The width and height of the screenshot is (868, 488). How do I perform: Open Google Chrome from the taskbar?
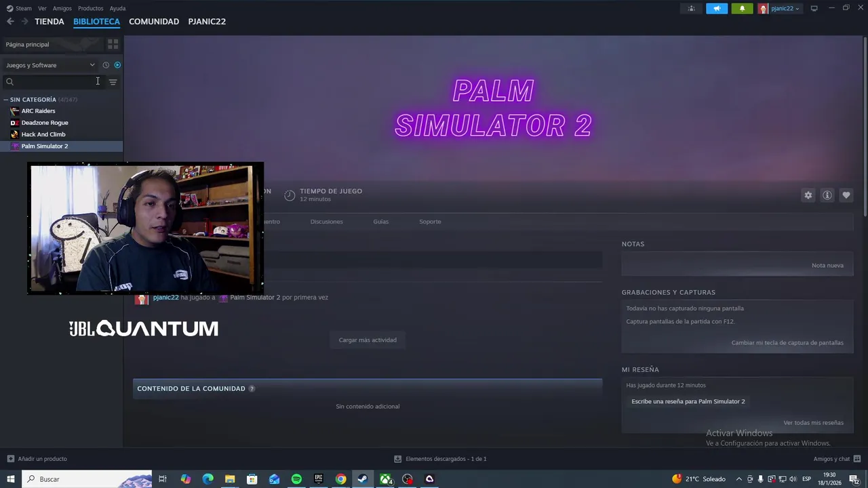point(341,479)
